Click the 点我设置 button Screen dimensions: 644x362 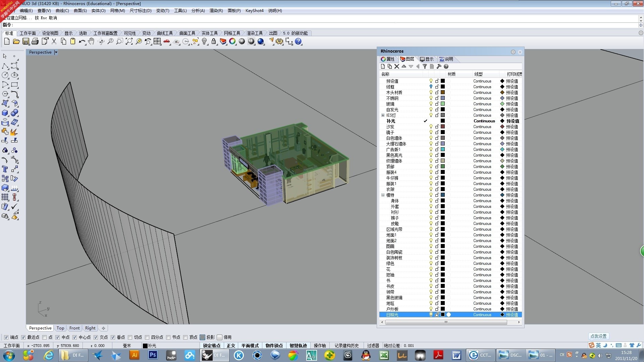[x=598, y=336]
